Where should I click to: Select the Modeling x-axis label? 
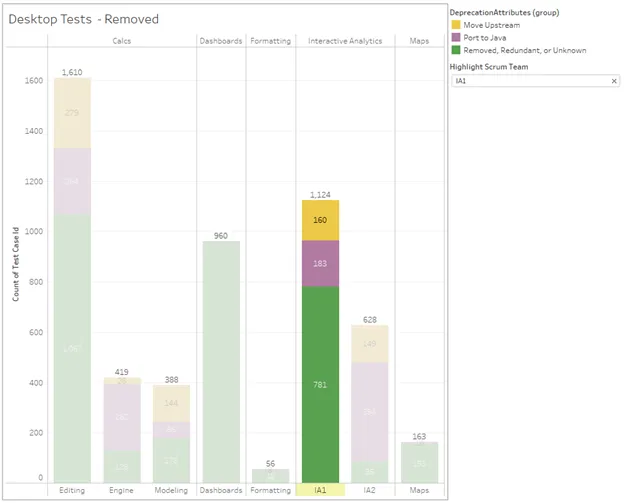[x=170, y=491]
